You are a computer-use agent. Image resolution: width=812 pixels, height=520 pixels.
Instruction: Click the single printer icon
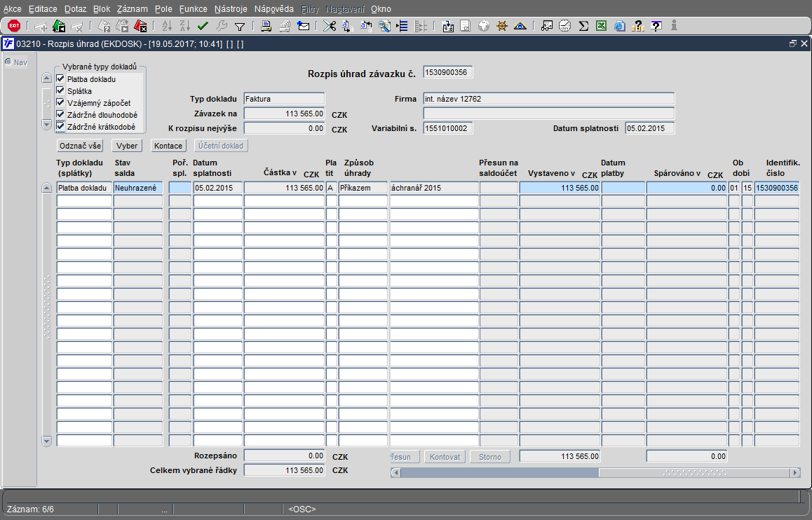266,25
